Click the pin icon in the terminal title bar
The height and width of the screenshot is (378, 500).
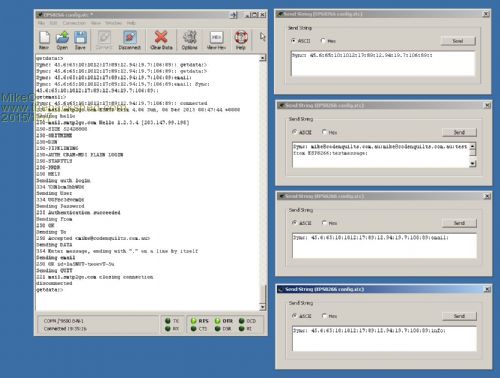pyautogui.click(x=234, y=15)
